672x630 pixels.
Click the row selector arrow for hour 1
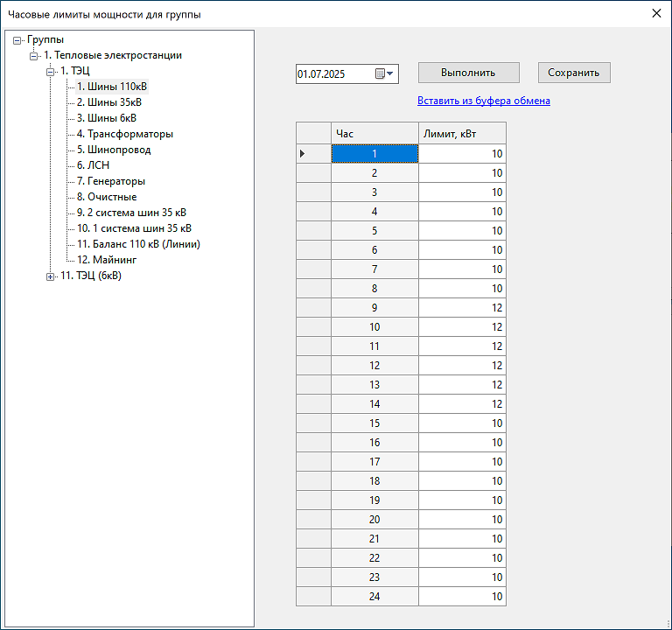tap(313, 153)
